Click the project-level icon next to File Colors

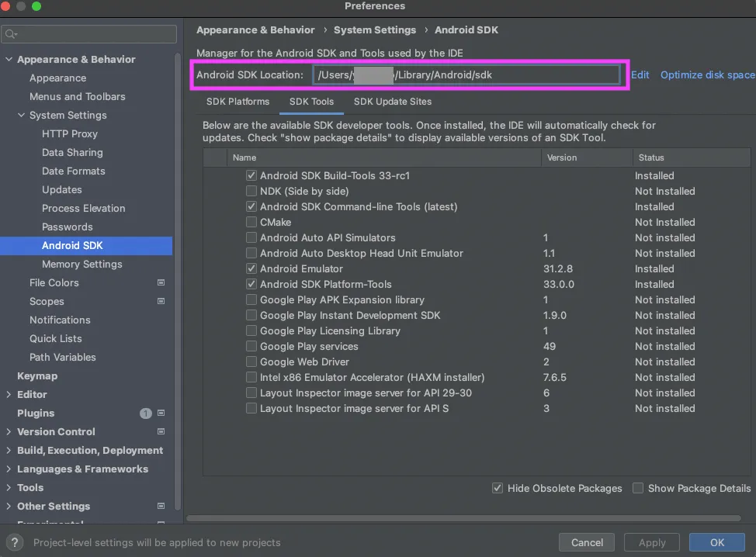point(161,283)
